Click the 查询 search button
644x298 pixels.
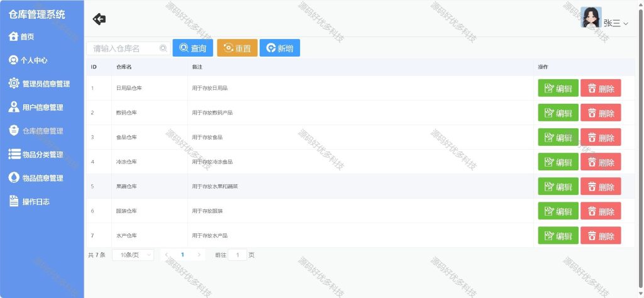(x=193, y=48)
